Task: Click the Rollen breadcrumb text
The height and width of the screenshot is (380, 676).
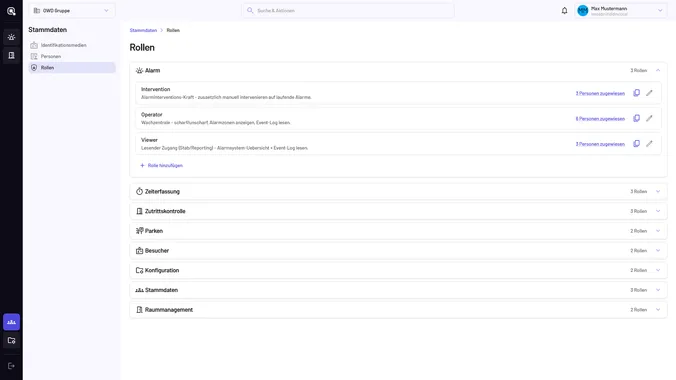Action: pos(173,30)
